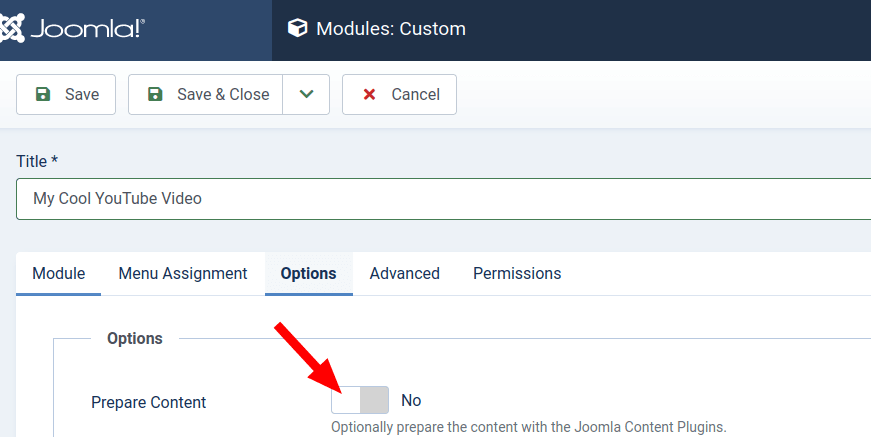Switch to the Module tab
This screenshot has width=871, height=437.
58,273
